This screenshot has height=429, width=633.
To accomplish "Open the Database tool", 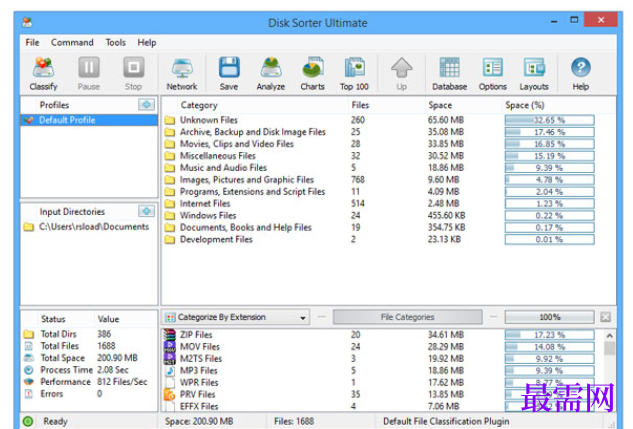I will (449, 73).
